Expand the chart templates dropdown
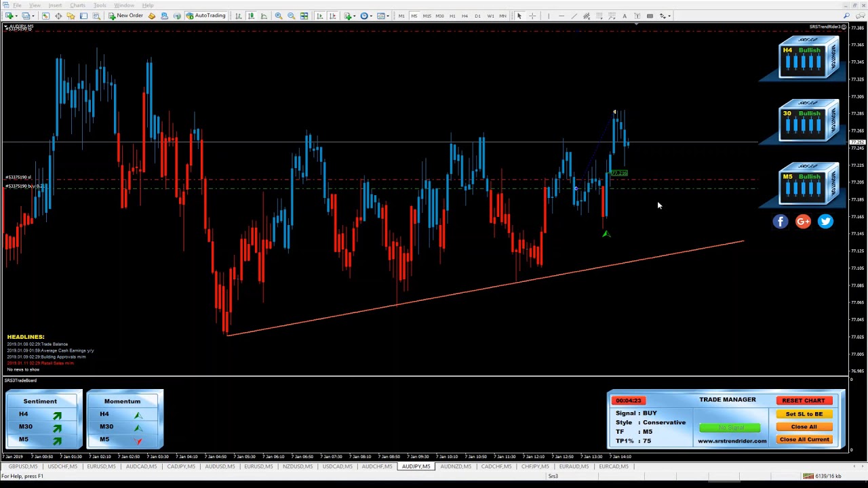868x488 pixels. pos(389,16)
